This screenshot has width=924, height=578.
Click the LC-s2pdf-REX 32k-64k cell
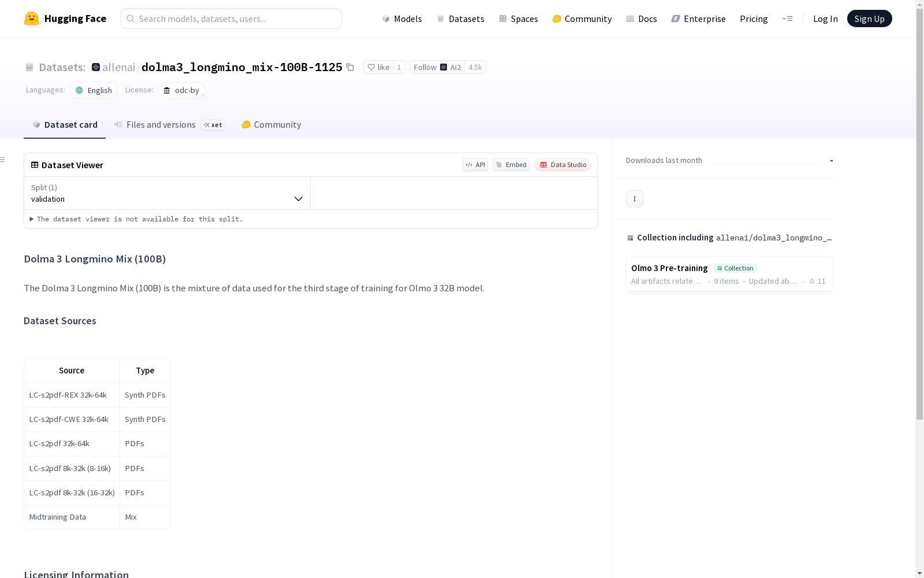pos(72,395)
